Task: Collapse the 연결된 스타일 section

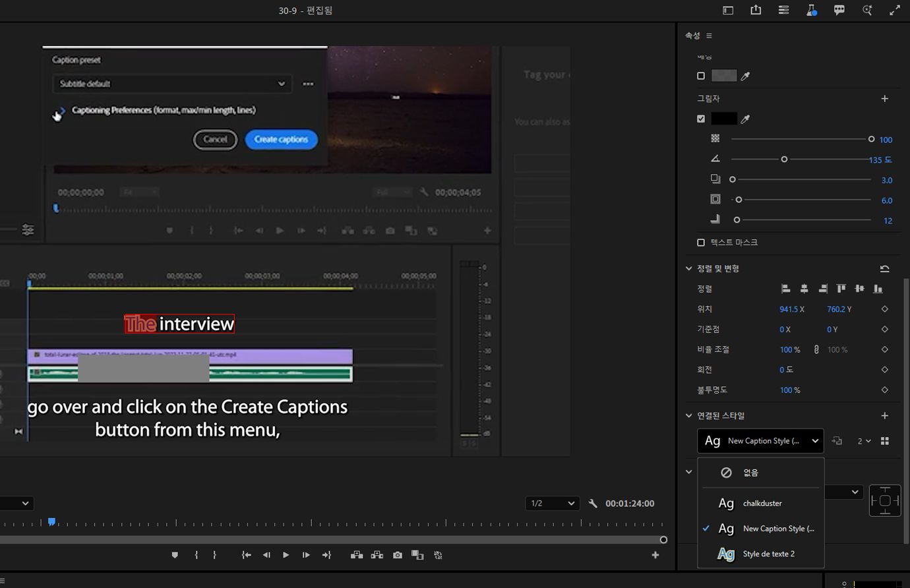Action: 689,416
